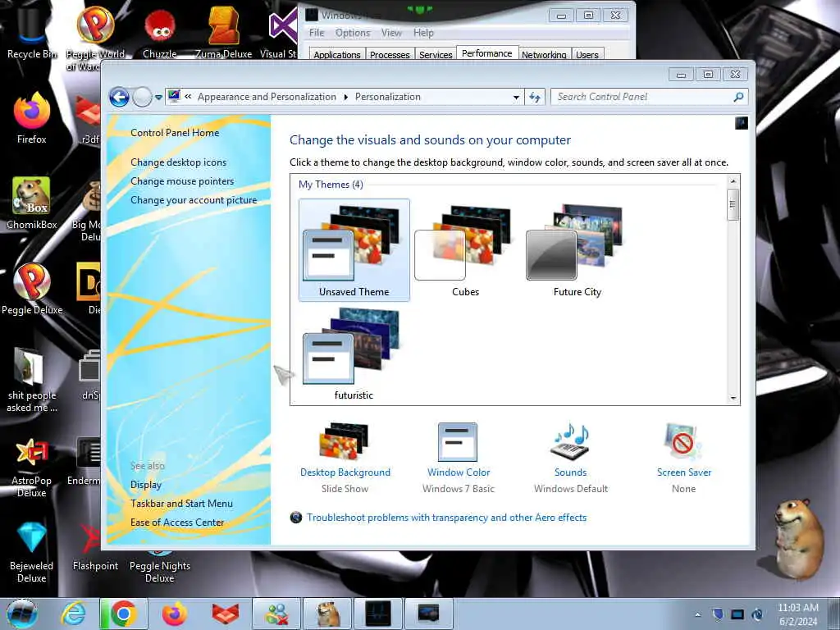Viewport: 840px width, 630px height.
Task: Open 'shit people asked me' folder icon
Action: coord(32,379)
